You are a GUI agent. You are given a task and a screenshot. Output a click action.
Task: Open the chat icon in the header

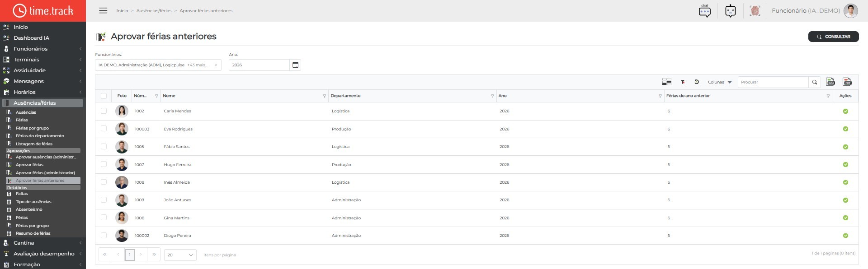tap(705, 11)
